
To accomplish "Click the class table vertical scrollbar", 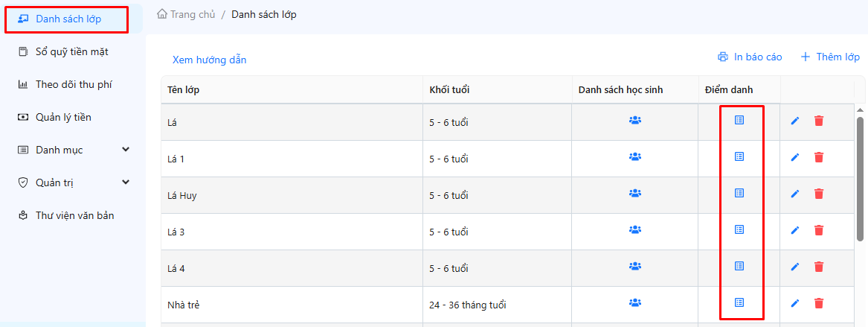I will pos(861,179).
